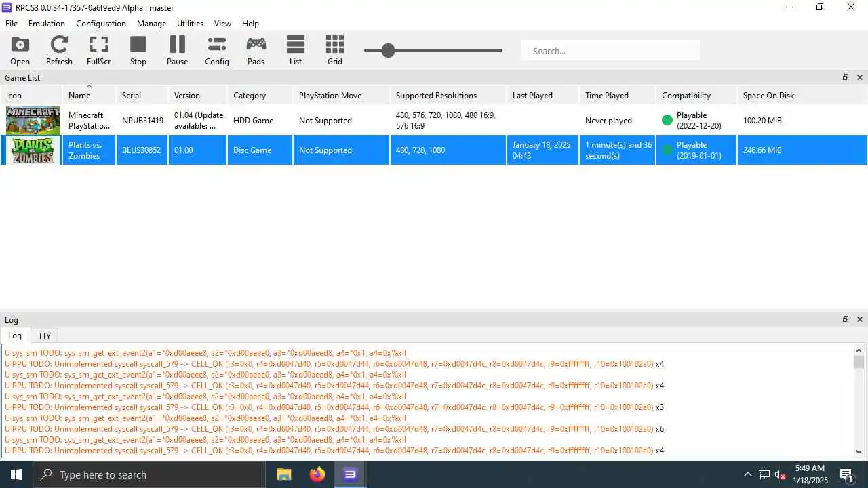This screenshot has height=488, width=868.
Task: Float the Game List panel
Action: (846, 77)
